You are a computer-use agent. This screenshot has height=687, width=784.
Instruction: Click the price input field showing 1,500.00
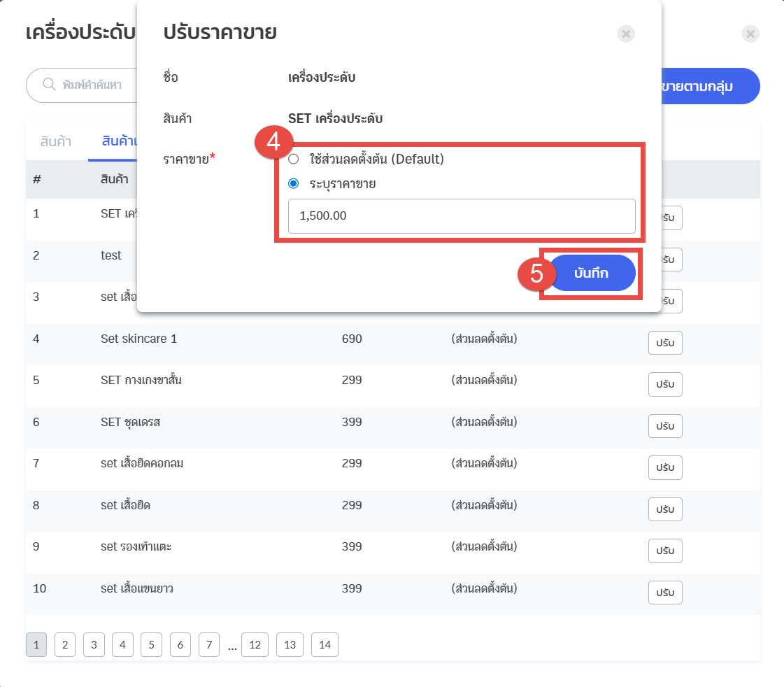coord(462,216)
